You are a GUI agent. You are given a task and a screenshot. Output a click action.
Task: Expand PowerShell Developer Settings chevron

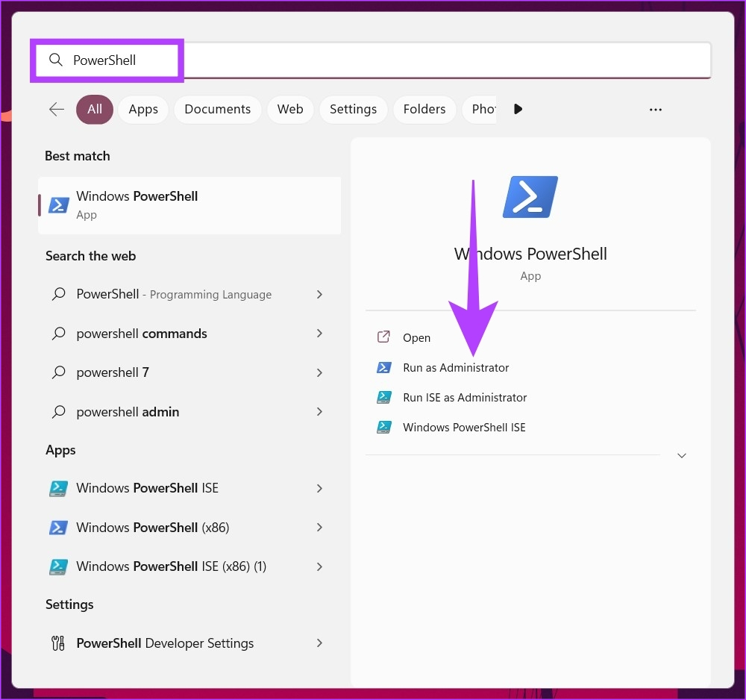[x=320, y=643]
